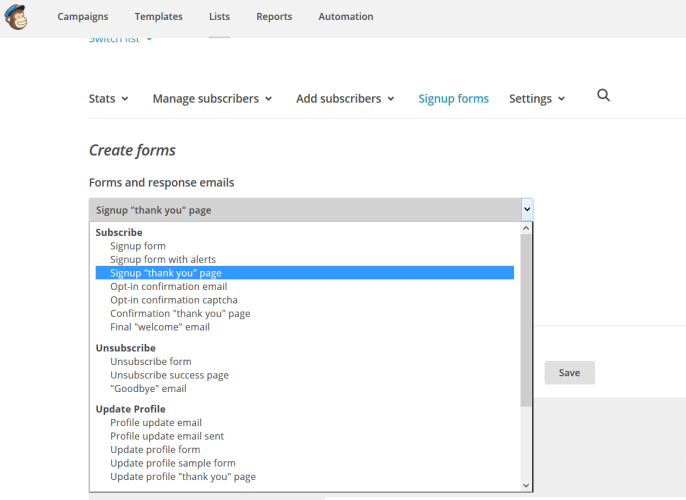This screenshot has width=686, height=500.
Task: Choose 'Signup form with alerts' option
Action: point(163,259)
